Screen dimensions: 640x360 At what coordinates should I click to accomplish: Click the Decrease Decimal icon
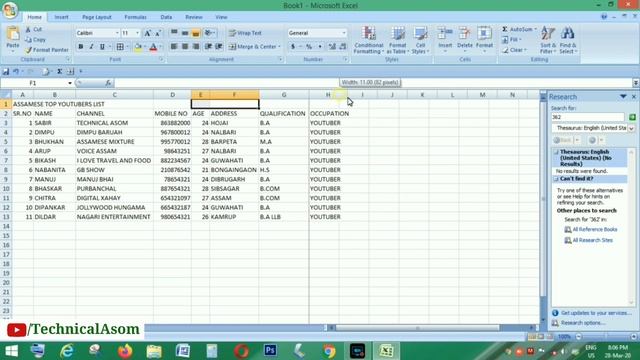343,47
